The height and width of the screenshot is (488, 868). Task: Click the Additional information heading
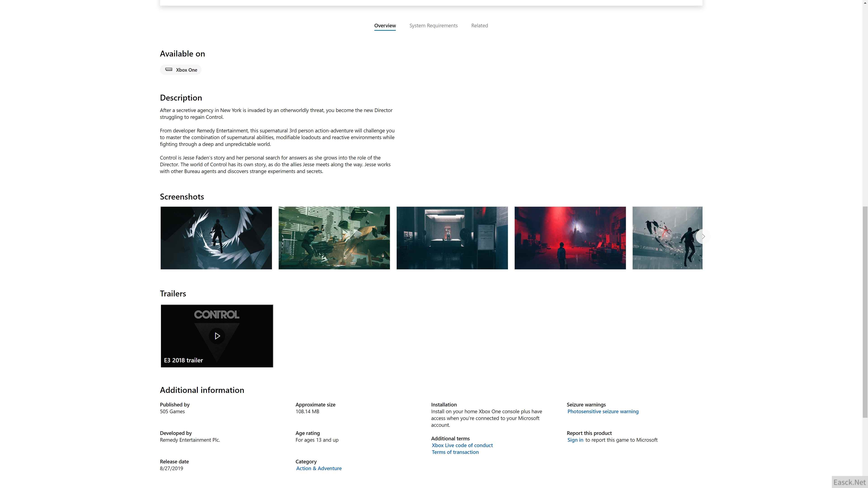[202, 390]
